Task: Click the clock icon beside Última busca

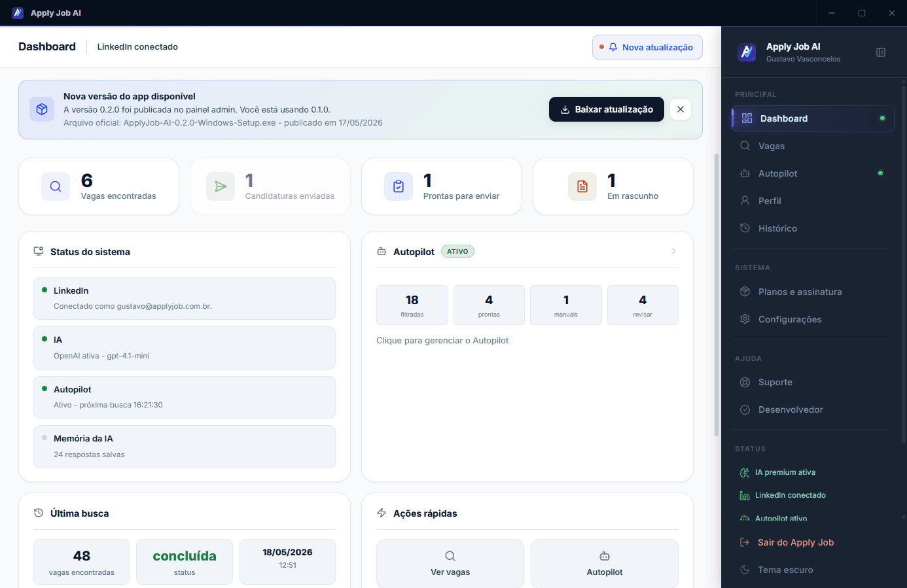Action: [x=39, y=513]
